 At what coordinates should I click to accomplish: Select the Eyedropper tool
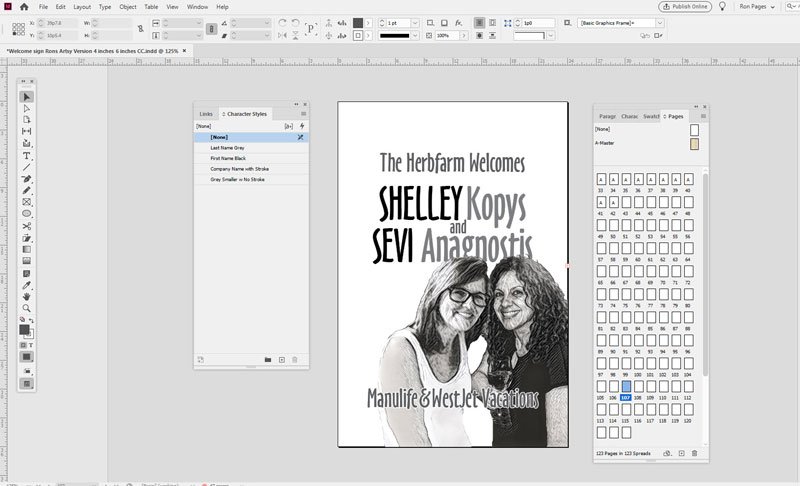coord(27,285)
